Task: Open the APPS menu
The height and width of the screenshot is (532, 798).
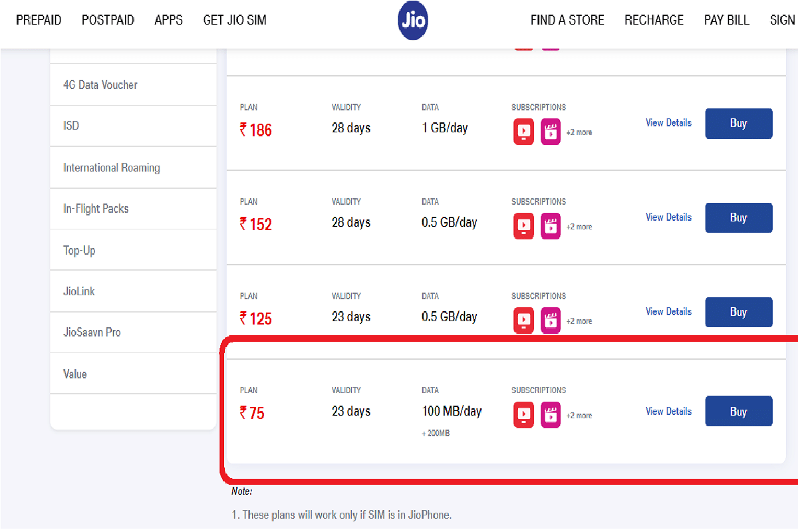Action: pos(168,20)
